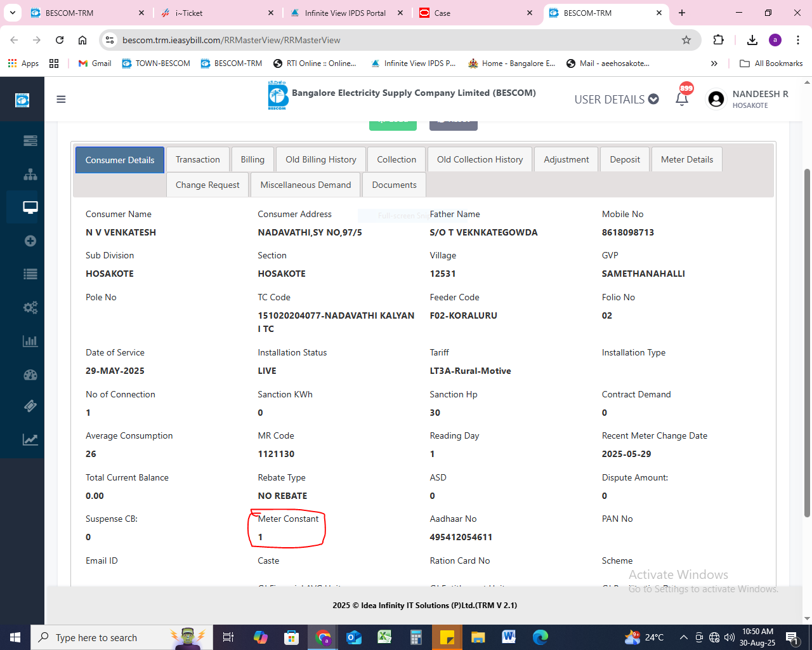Click the plus circle icon in the sidebar
This screenshot has width=812, height=650.
coord(30,241)
